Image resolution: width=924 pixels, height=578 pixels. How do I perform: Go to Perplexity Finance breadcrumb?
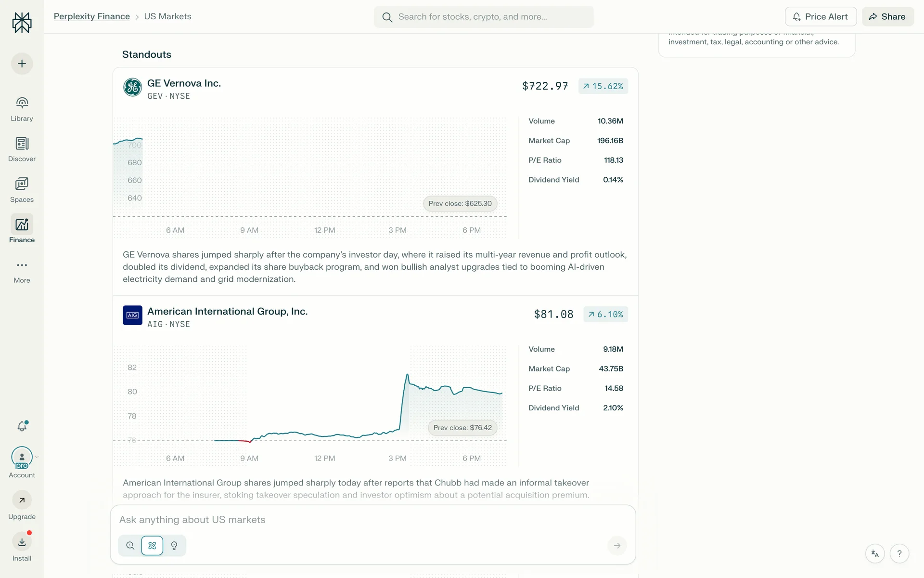point(91,16)
